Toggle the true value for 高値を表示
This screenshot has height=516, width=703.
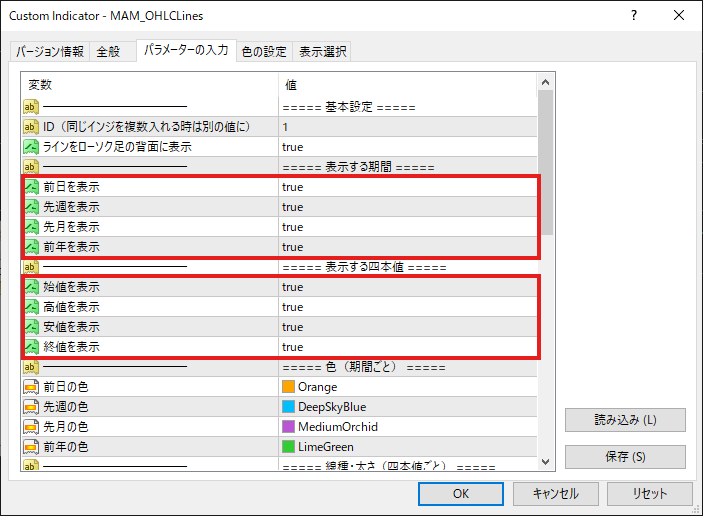pyautogui.click(x=407, y=307)
